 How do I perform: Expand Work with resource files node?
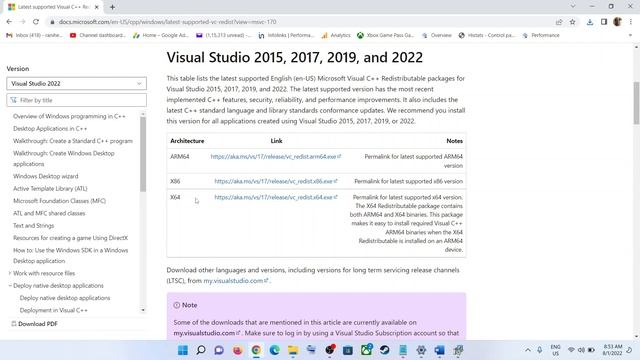[10, 273]
